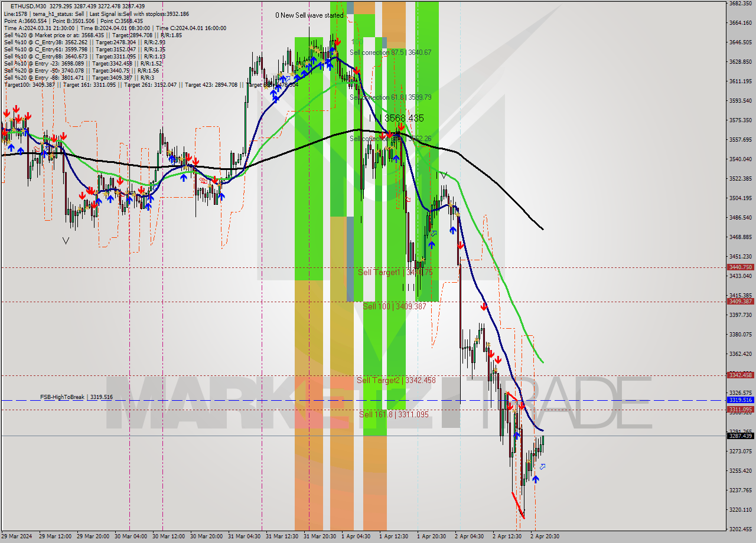
Task: Click the 'Sell %20 @ Entry -88: 3801.471' line
Action: click(80, 77)
